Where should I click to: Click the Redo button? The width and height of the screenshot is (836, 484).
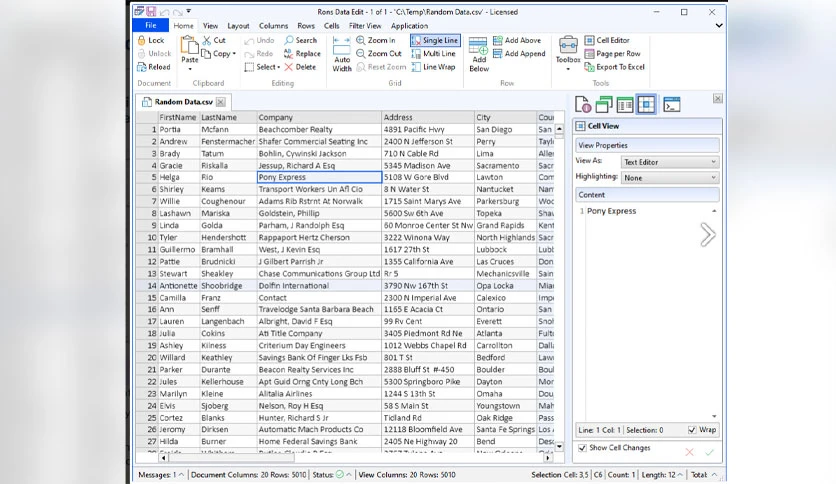tap(259, 53)
